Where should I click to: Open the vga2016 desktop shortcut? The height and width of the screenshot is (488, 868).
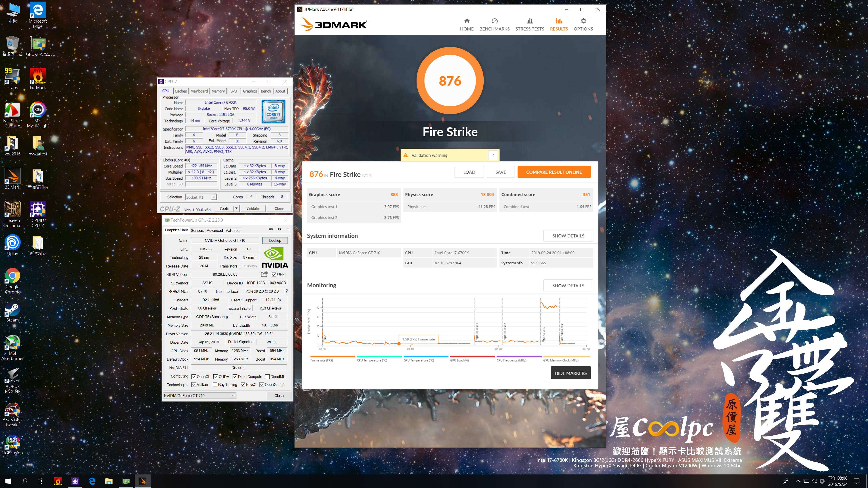pos(12,145)
